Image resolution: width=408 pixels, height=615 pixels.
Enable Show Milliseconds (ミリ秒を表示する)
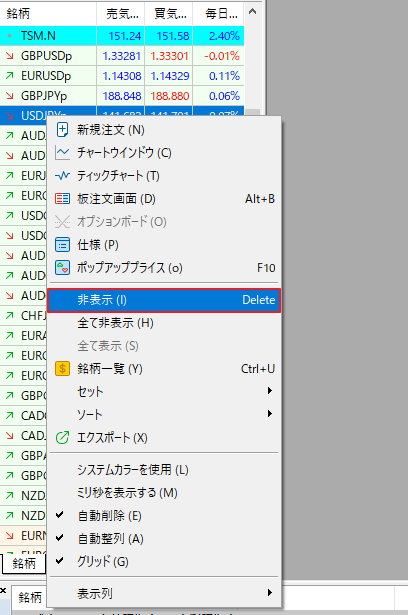tap(164, 493)
